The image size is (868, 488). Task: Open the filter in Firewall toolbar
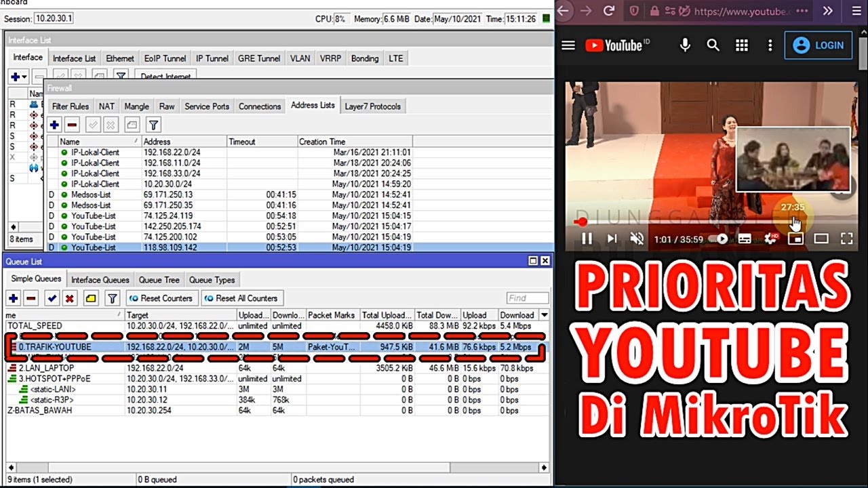pos(154,125)
